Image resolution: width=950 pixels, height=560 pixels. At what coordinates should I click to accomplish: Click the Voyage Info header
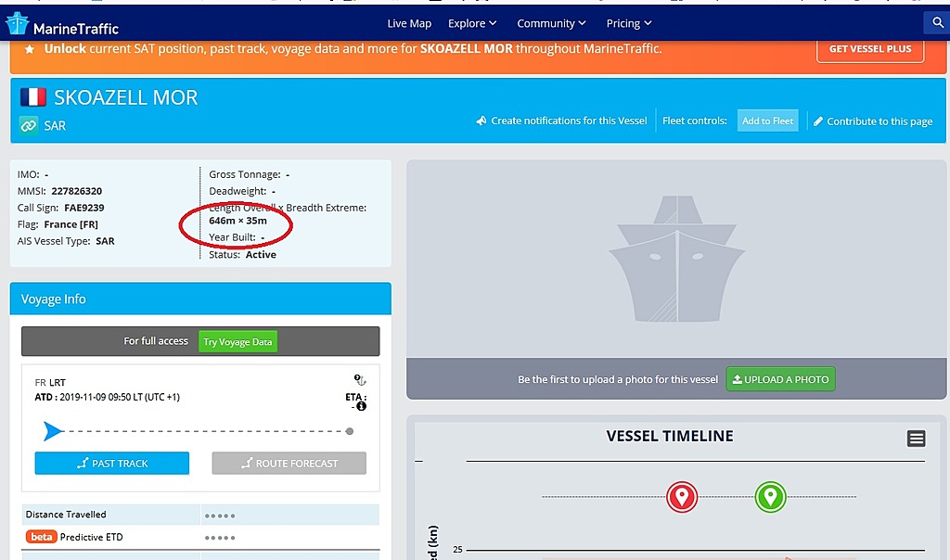click(x=200, y=299)
